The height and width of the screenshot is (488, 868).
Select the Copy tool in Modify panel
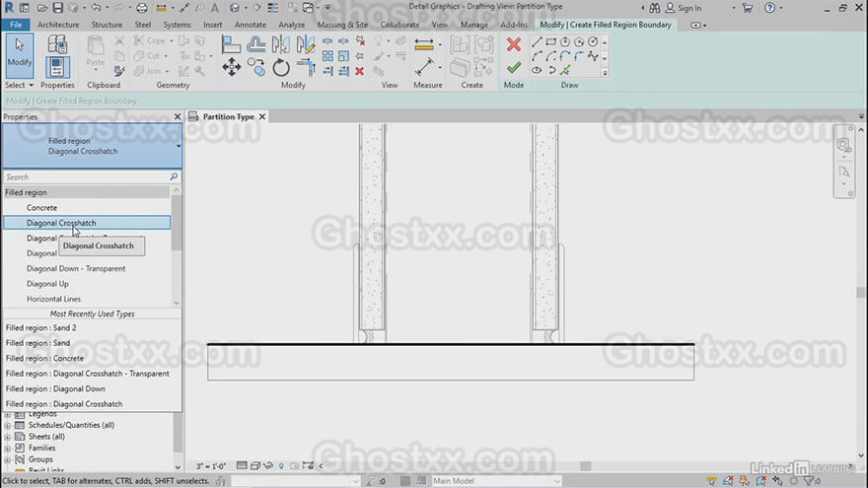pyautogui.click(x=255, y=67)
